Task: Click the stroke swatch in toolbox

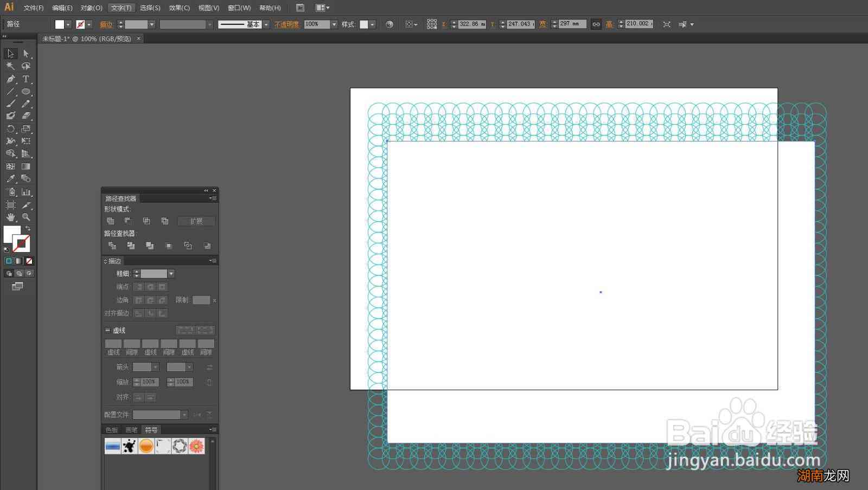Action: (x=22, y=243)
